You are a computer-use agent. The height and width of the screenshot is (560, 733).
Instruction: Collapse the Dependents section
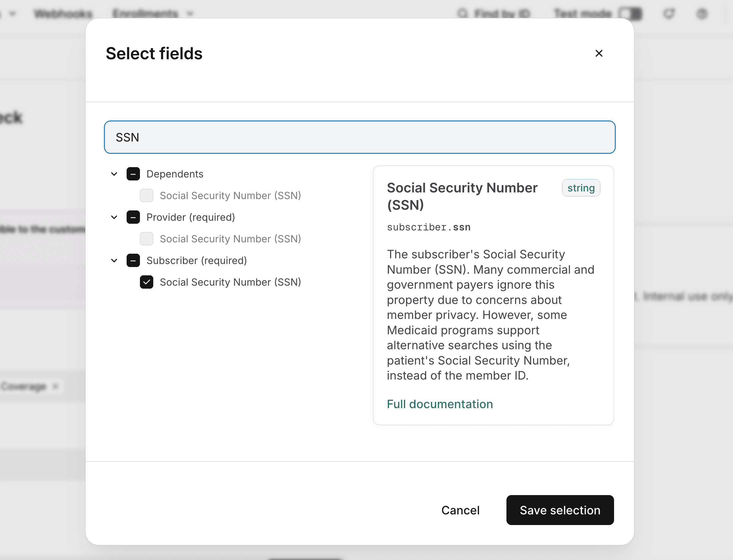click(114, 174)
